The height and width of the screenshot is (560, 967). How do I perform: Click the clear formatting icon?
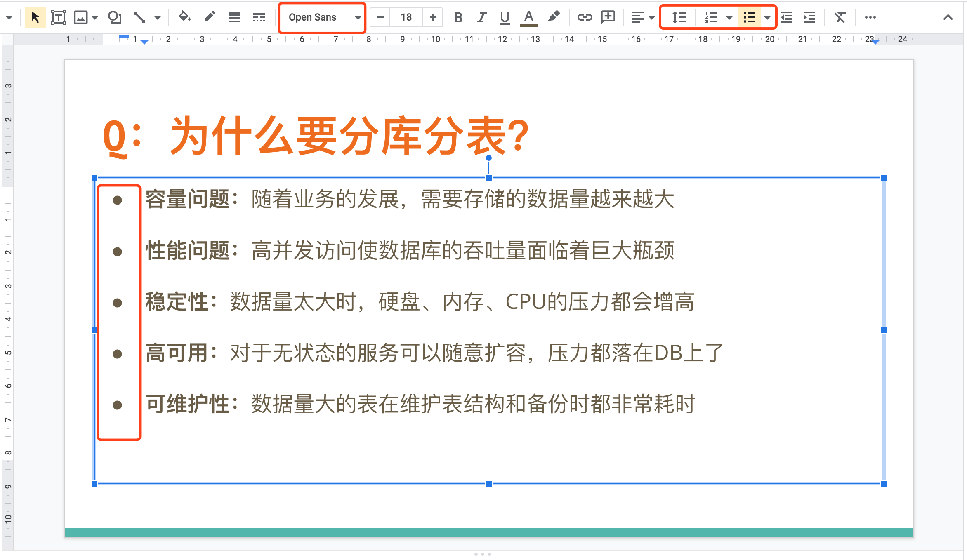tap(840, 17)
